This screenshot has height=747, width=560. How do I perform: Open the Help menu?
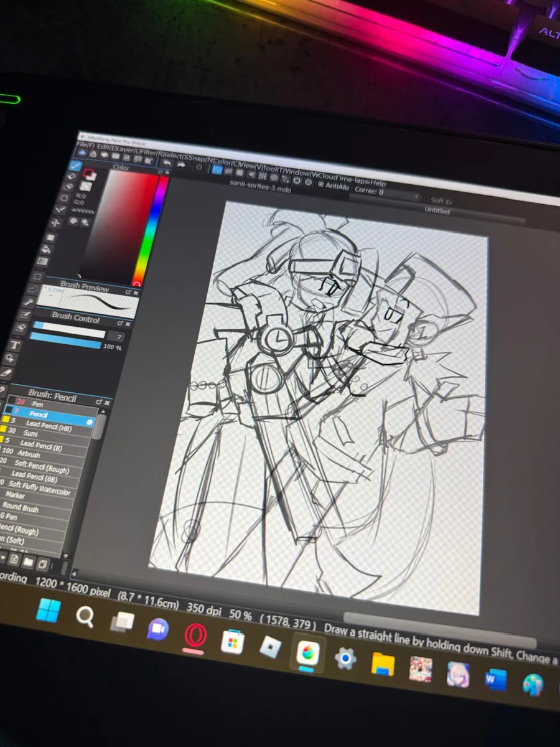[378, 184]
